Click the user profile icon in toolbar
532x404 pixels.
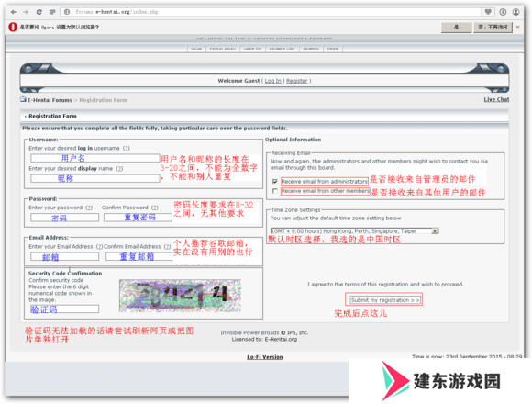[515, 12]
